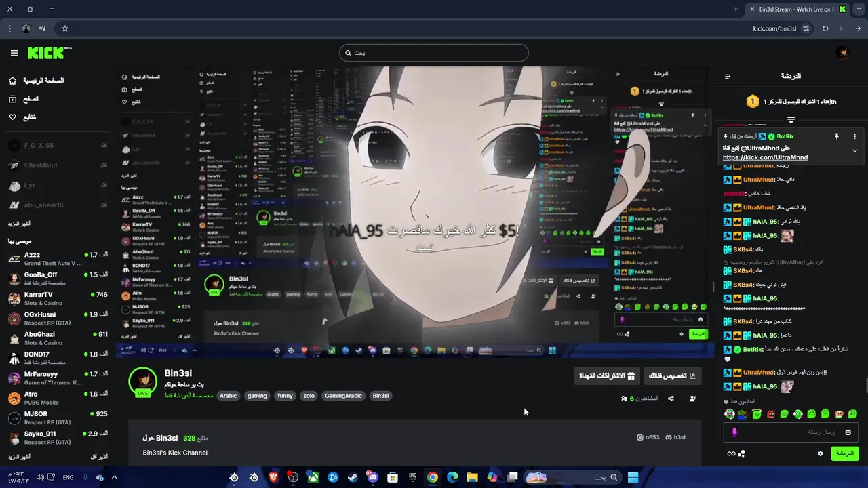Open recommended channel KarrarTV
Image resolution: width=868 pixels, height=488 pixels.
[x=58, y=298]
